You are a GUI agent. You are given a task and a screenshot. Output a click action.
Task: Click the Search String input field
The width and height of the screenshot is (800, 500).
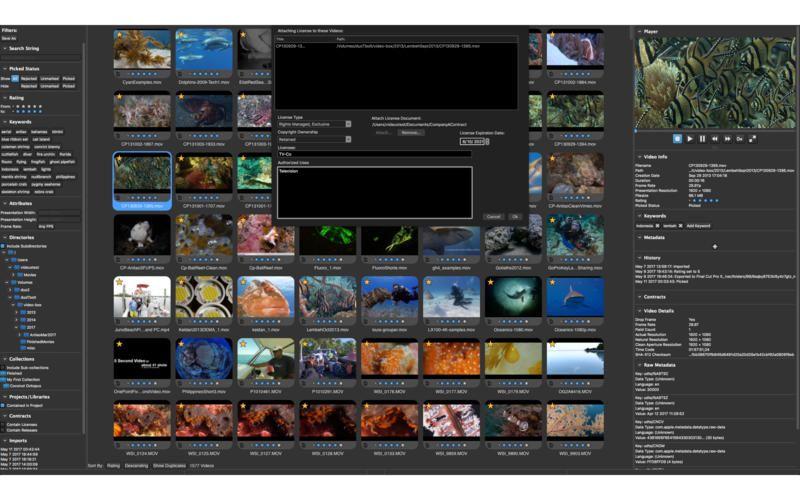[41, 58]
